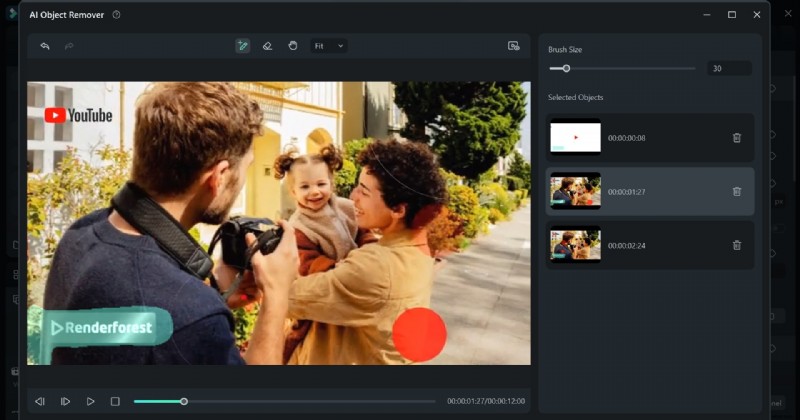The width and height of the screenshot is (800, 420).
Task: Open the Fit zoom dropdown
Action: pos(329,46)
